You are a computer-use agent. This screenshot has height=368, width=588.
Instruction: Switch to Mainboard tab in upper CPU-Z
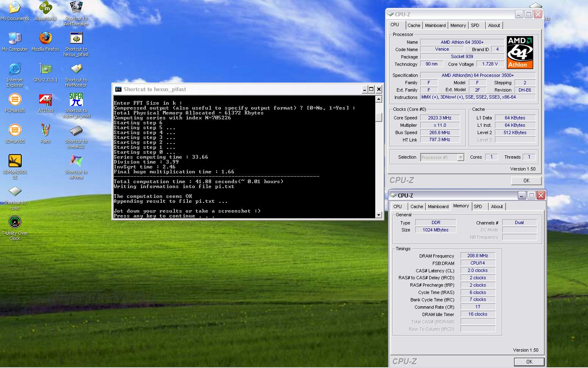[435, 25]
